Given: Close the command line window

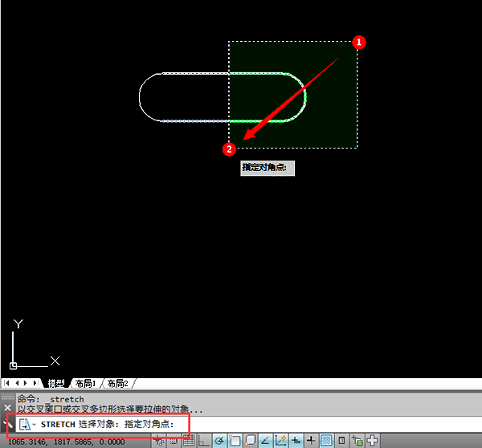Looking at the screenshot, I should coord(7,408).
